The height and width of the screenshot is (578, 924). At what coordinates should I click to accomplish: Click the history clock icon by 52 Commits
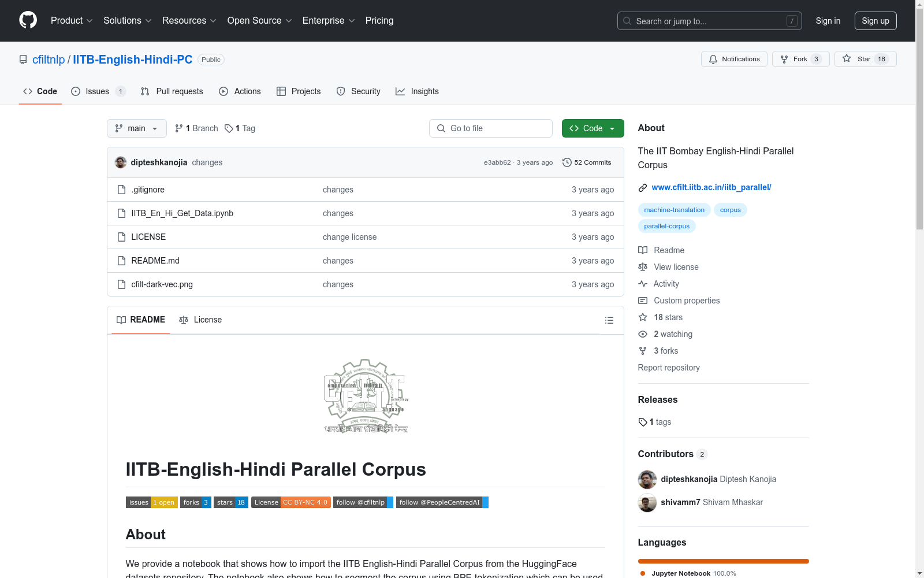pyautogui.click(x=567, y=162)
